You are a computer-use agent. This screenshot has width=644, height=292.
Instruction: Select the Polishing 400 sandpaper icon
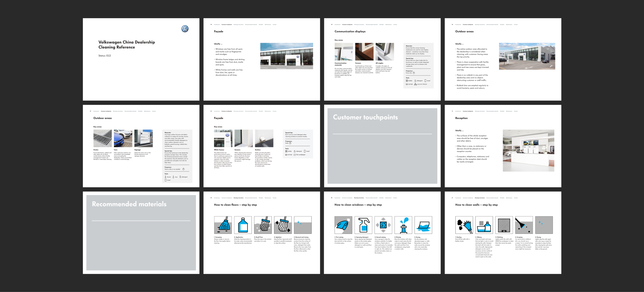click(504, 225)
